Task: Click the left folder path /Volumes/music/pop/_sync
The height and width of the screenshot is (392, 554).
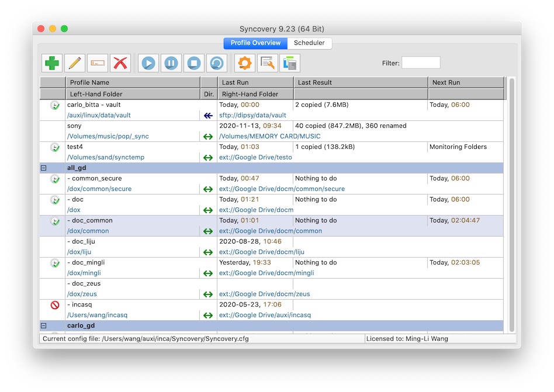Action: point(108,136)
